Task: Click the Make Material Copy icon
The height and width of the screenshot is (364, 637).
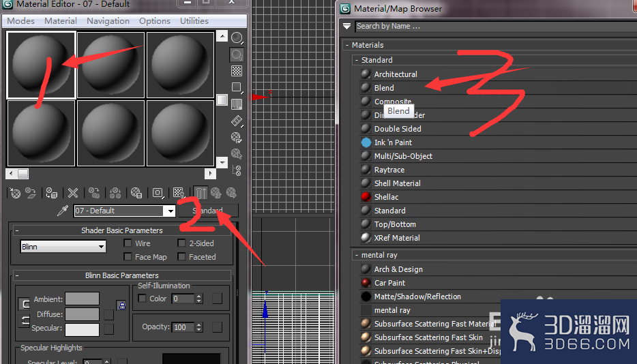Action: pyautogui.click(x=94, y=193)
